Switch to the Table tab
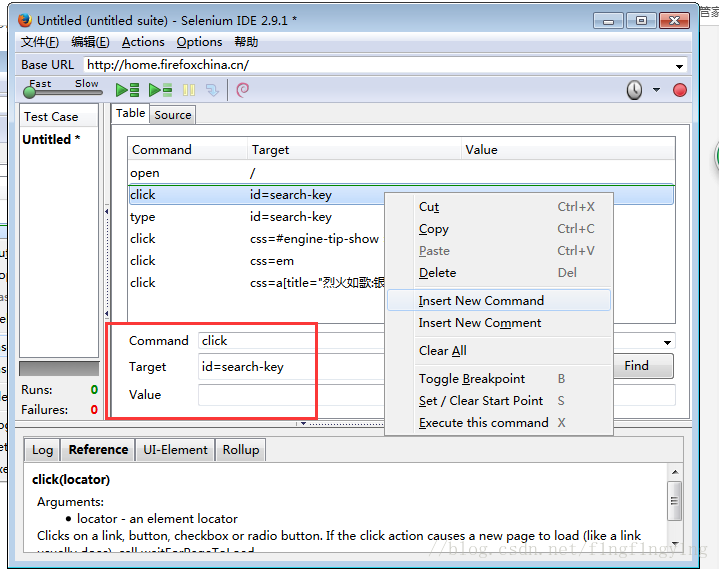The height and width of the screenshot is (569, 719). tap(130, 113)
